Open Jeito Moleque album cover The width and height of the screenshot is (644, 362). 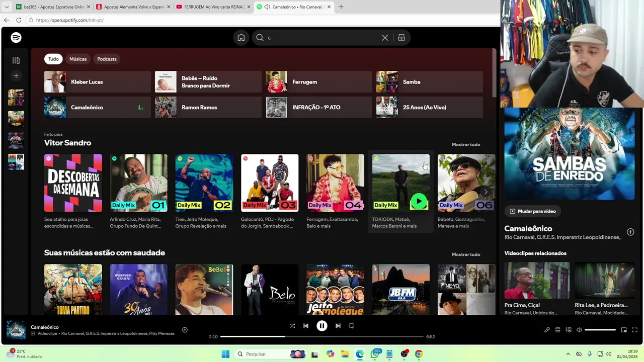(x=335, y=290)
